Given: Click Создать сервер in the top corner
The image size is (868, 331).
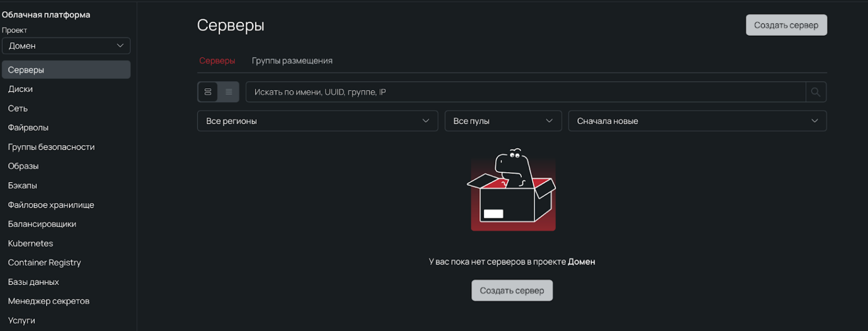Looking at the screenshot, I should point(786,24).
